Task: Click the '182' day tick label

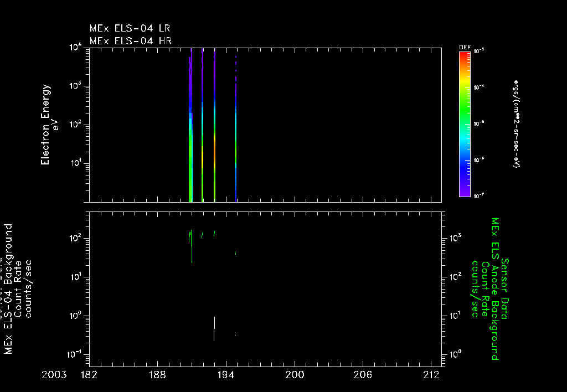Action: pos(89,375)
